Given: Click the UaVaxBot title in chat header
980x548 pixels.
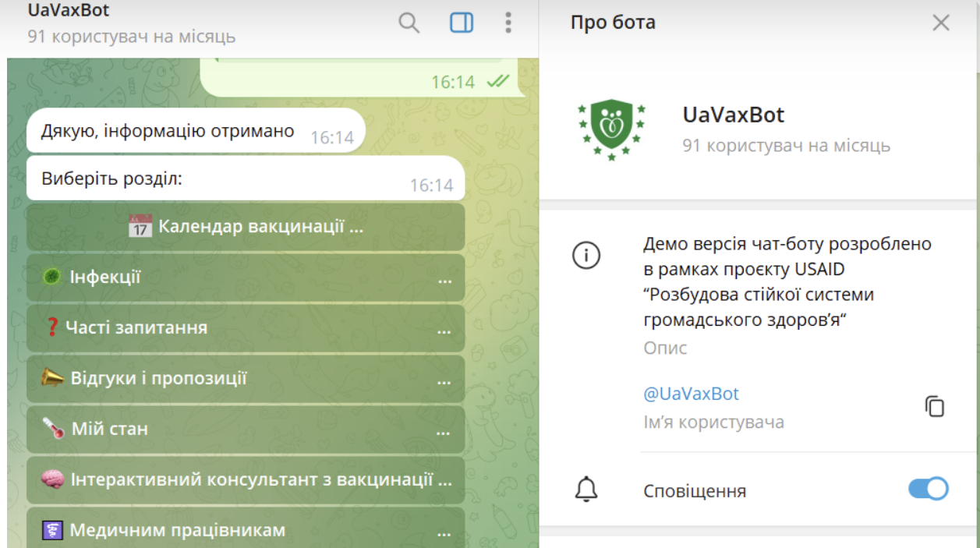Looking at the screenshot, I should [x=69, y=11].
